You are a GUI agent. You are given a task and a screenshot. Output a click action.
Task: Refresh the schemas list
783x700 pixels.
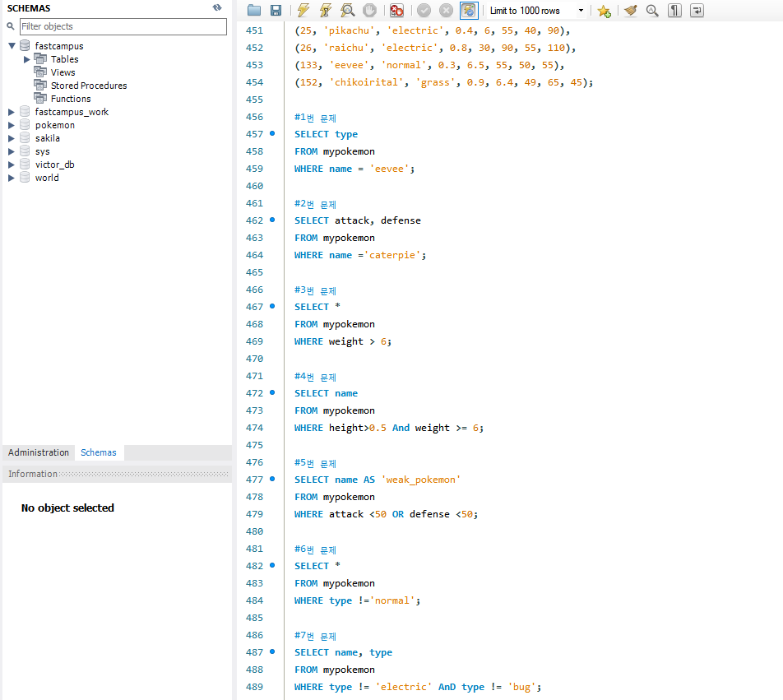[217, 7]
